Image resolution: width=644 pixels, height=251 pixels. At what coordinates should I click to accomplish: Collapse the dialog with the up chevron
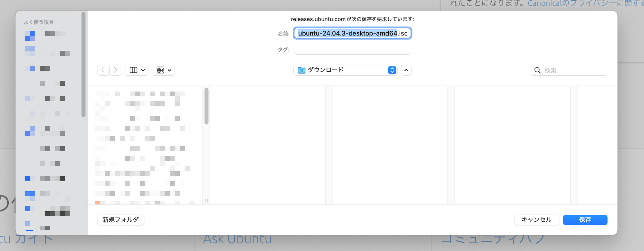click(406, 70)
